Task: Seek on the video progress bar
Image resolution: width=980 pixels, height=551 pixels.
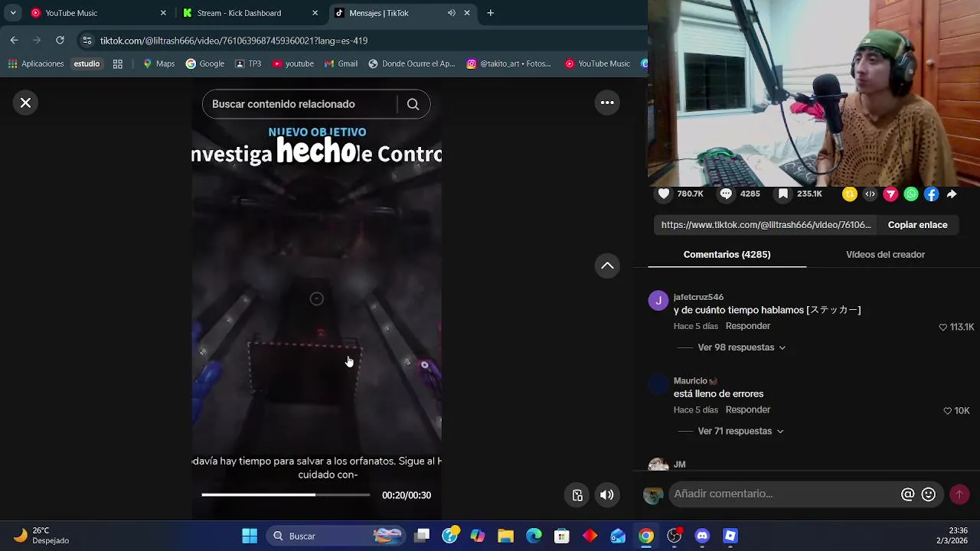Action: point(286,495)
